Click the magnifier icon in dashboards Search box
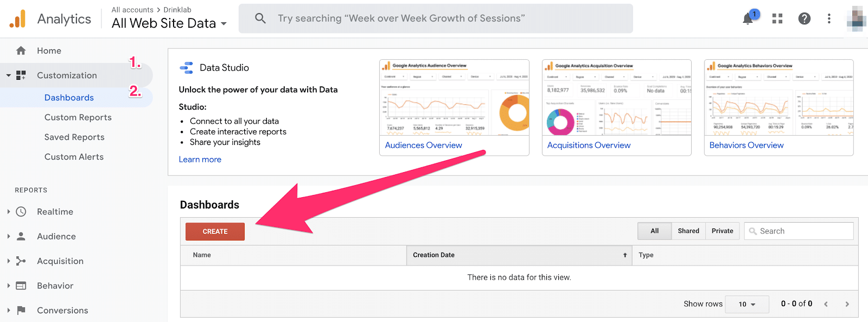 [x=753, y=231]
